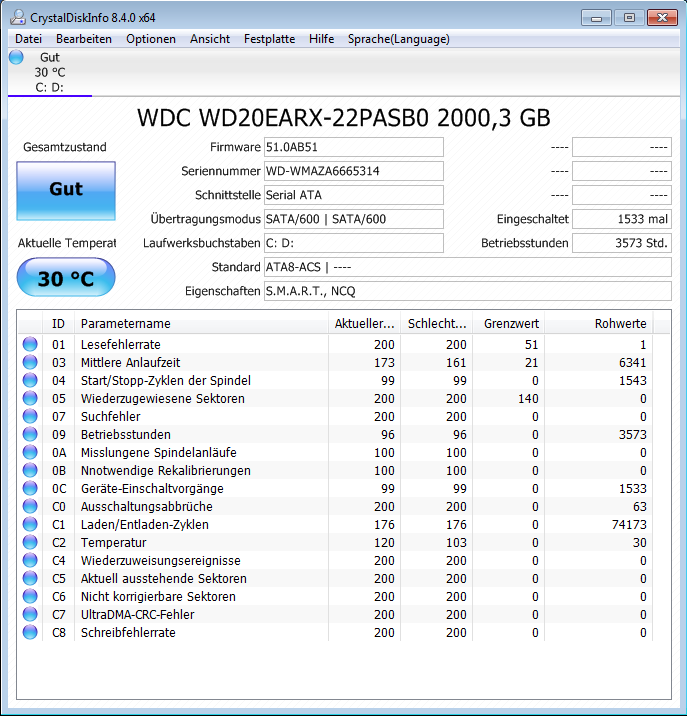Screen dimensions: 687x716
Task: Click the 30 °C temperature button
Action: (x=66, y=277)
